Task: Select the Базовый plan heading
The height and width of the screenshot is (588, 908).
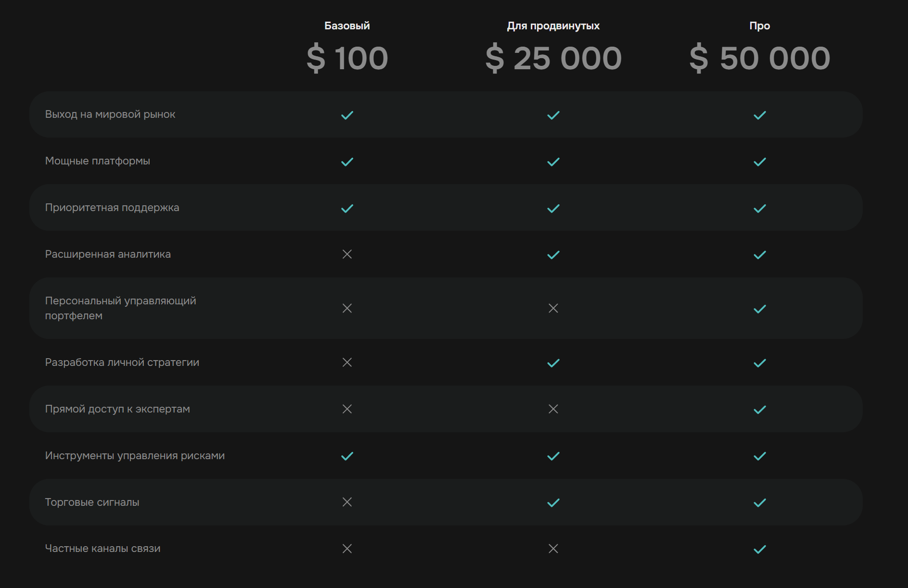Action: (347, 26)
